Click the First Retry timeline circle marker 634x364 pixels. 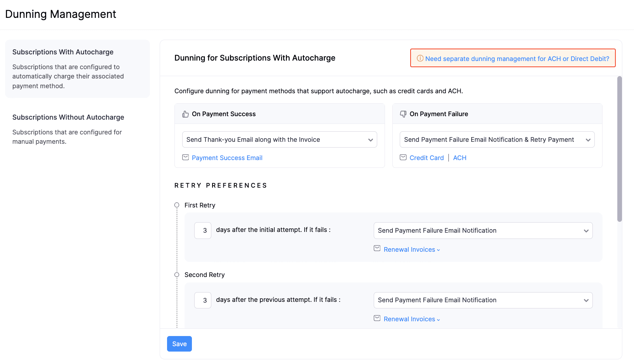pyautogui.click(x=177, y=205)
